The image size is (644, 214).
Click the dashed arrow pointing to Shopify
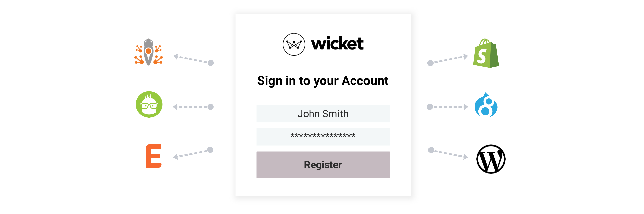pyautogui.click(x=448, y=60)
